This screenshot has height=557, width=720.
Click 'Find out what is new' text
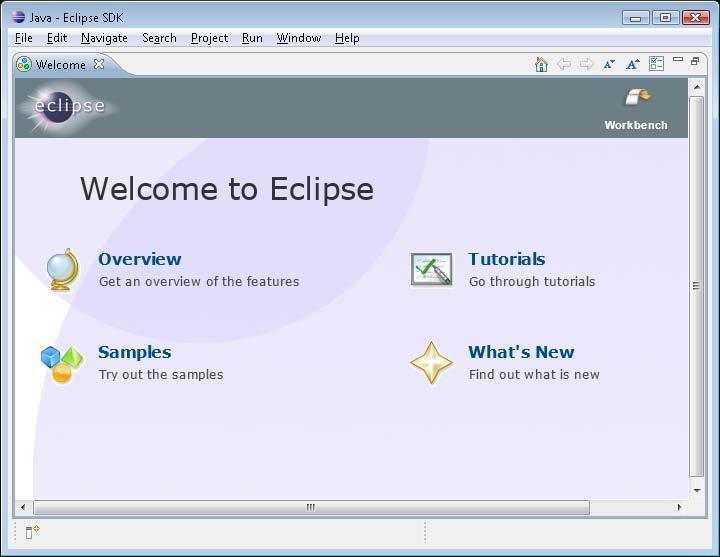534,375
